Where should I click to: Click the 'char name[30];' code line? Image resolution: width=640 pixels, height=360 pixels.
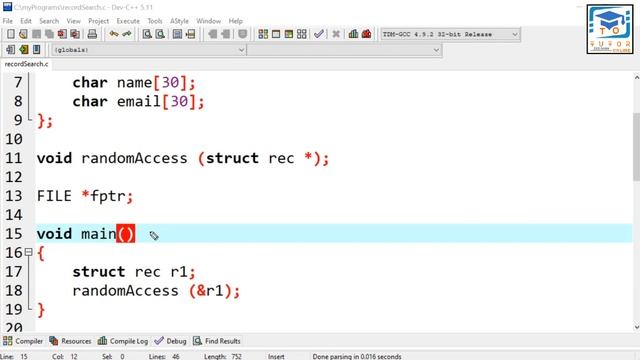[x=134, y=82]
